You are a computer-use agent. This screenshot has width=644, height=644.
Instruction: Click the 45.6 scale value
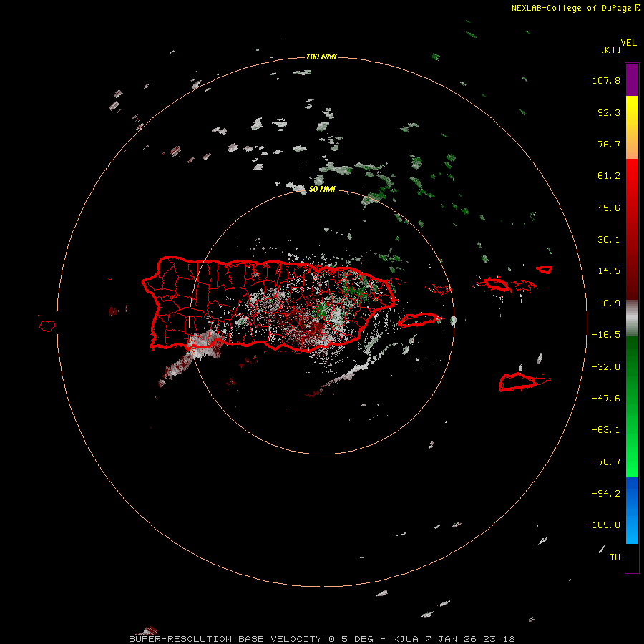pos(609,208)
